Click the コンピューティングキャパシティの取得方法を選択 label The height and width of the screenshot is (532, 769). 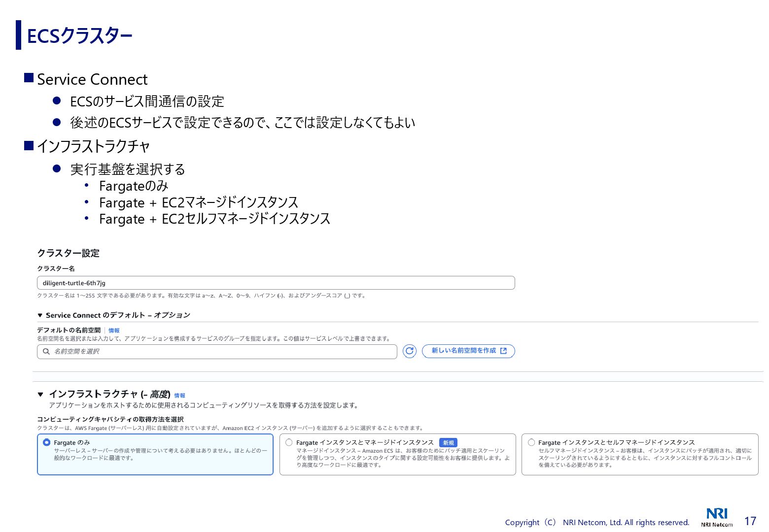pyautogui.click(x=110, y=420)
